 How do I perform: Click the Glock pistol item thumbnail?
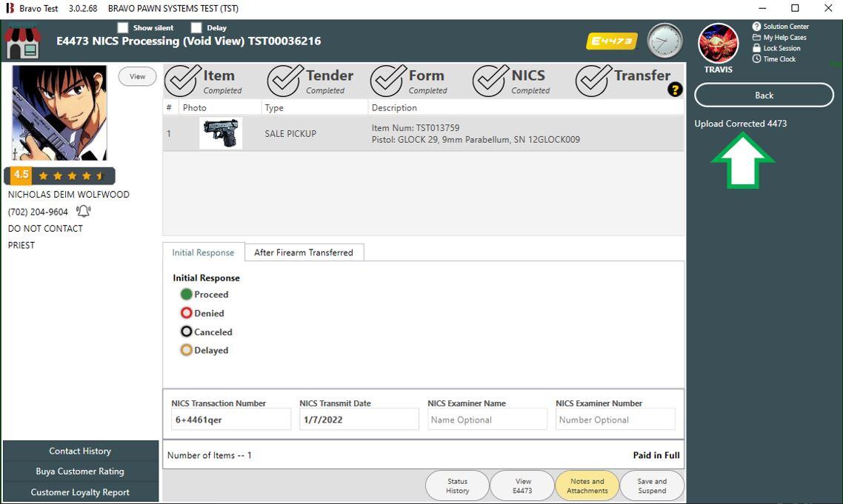[x=221, y=133]
